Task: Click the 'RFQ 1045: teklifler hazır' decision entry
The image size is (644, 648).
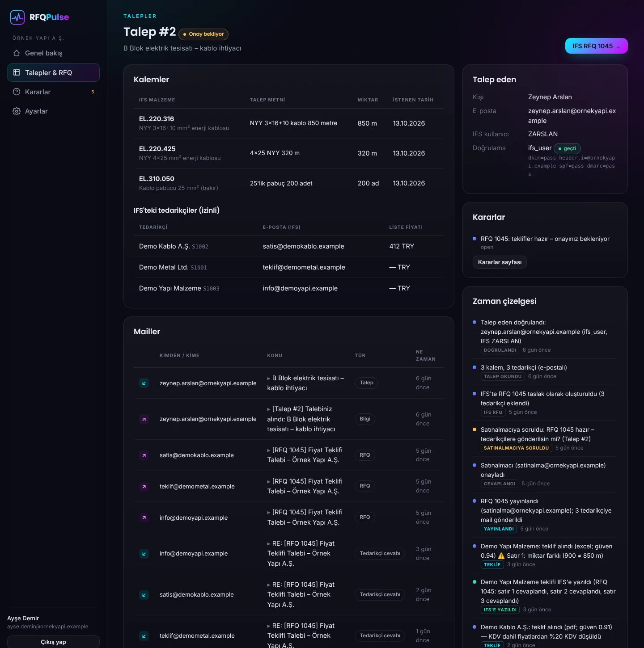Action: click(545, 239)
